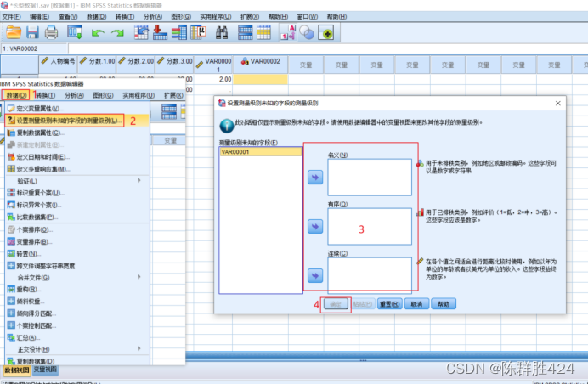Click the 确定 button in the dialog
The height and width of the screenshot is (384, 588).
(x=336, y=304)
